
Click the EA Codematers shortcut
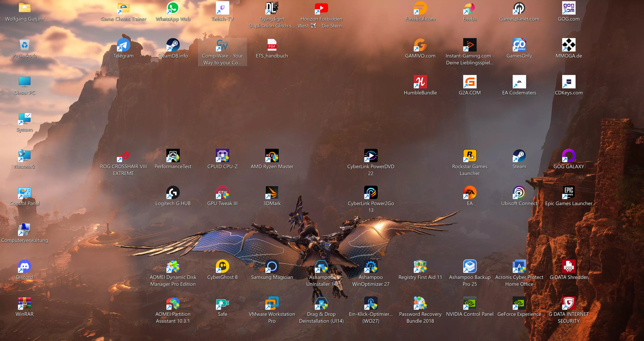click(519, 82)
